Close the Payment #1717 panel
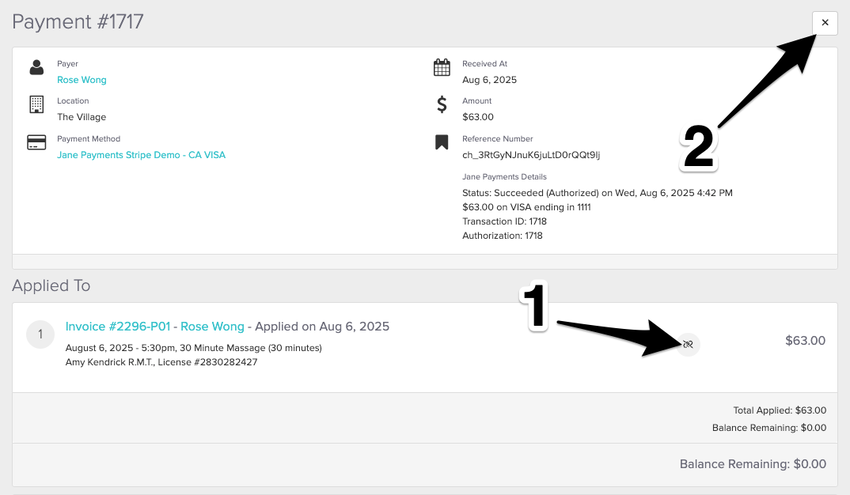 [824, 23]
